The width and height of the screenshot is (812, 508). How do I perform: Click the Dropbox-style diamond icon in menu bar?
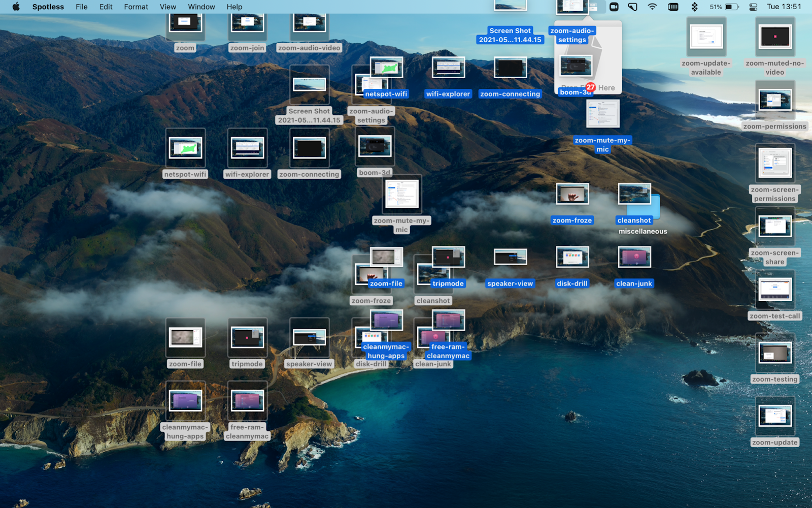(x=694, y=7)
